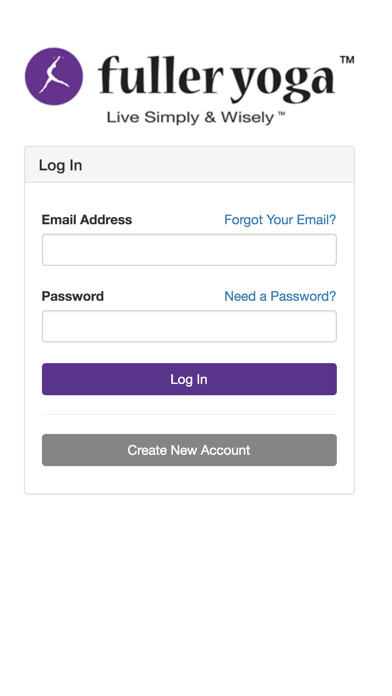
Task: Click the word "fuller" in the wordmark
Action: (160, 75)
